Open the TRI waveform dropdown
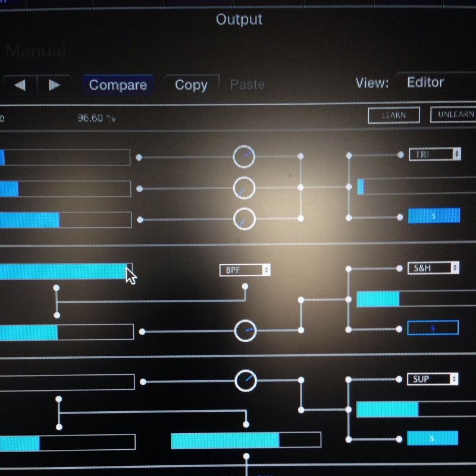 tap(435, 154)
